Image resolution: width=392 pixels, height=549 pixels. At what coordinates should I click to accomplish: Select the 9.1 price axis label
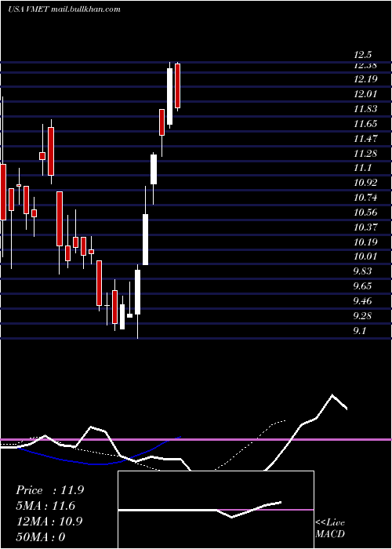coord(360,331)
